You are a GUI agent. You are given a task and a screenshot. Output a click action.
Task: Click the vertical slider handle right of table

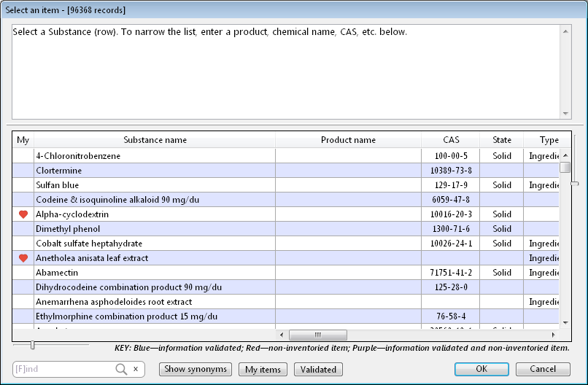pos(575,184)
